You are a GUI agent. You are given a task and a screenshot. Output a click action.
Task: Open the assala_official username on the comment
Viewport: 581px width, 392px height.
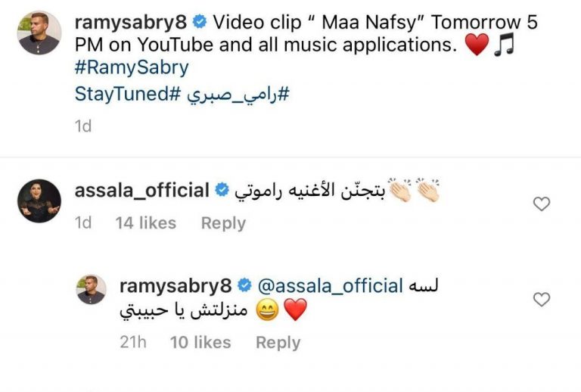click(x=142, y=191)
